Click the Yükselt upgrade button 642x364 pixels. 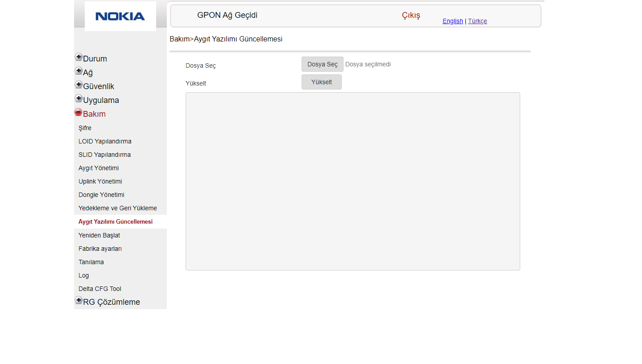pyautogui.click(x=322, y=82)
